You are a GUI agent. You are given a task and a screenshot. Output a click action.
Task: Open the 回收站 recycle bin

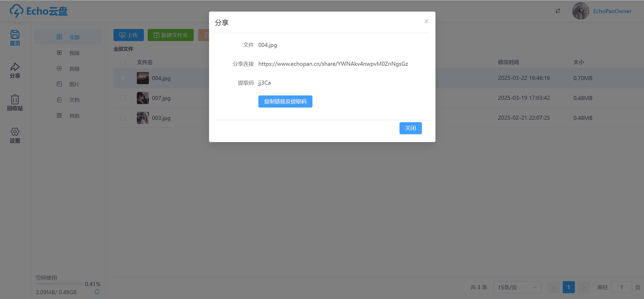point(15,103)
